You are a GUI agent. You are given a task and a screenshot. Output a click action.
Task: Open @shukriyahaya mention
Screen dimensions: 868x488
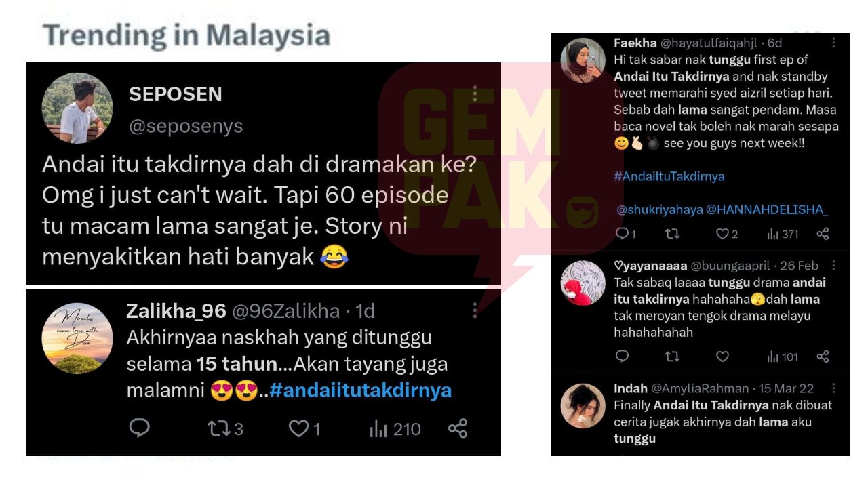[x=660, y=210]
